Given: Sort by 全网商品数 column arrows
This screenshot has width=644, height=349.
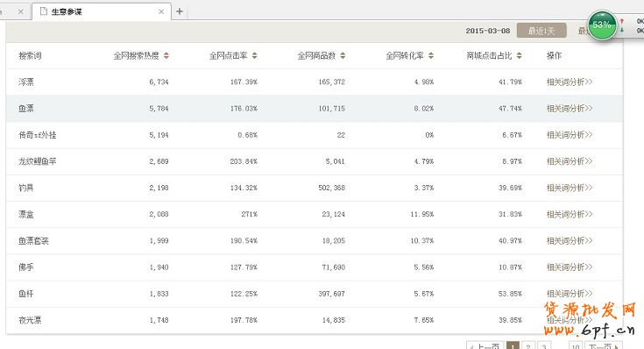Looking at the screenshot, I should (343, 55).
